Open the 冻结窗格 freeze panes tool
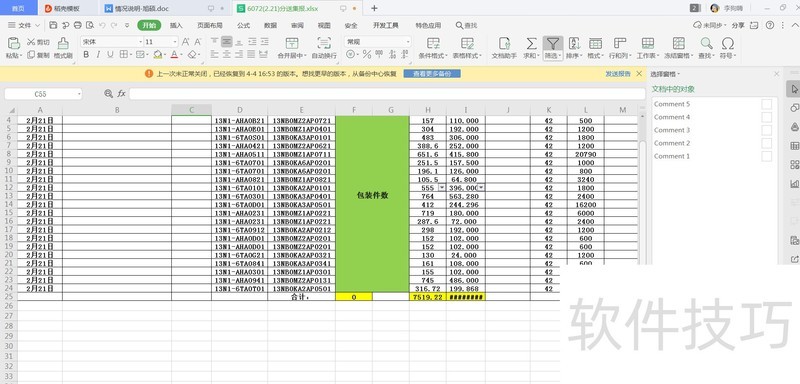 point(679,48)
